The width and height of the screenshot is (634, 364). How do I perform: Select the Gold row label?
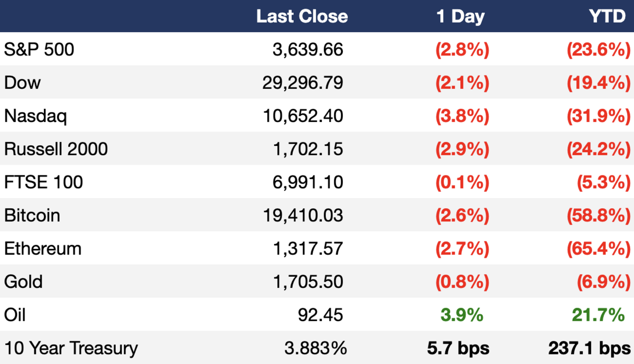click(x=23, y=282)
